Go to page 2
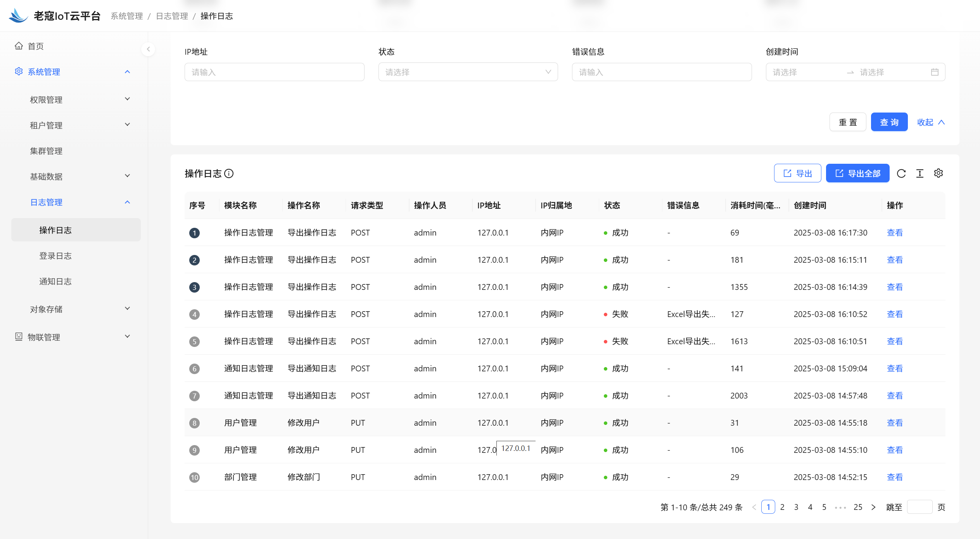 782,507
